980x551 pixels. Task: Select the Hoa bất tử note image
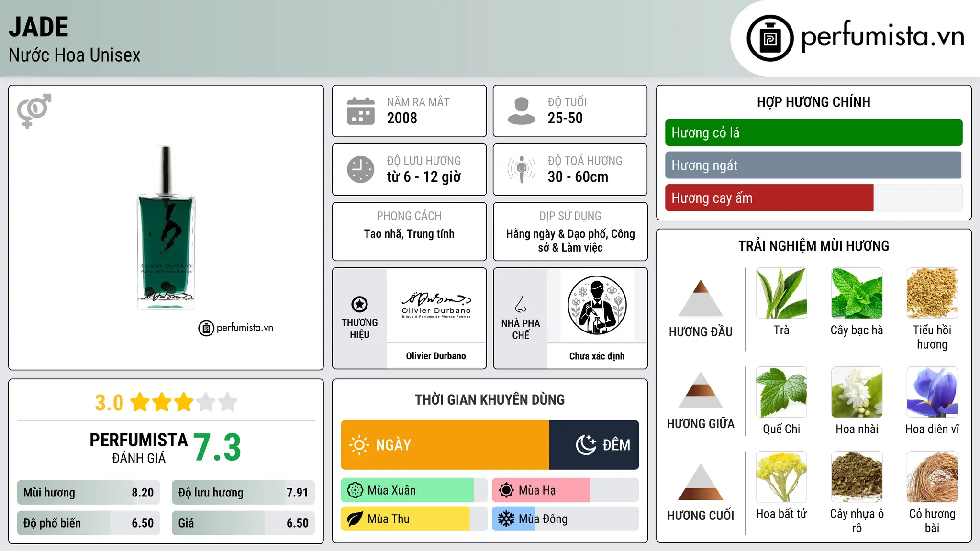click(x=781, y=477)
